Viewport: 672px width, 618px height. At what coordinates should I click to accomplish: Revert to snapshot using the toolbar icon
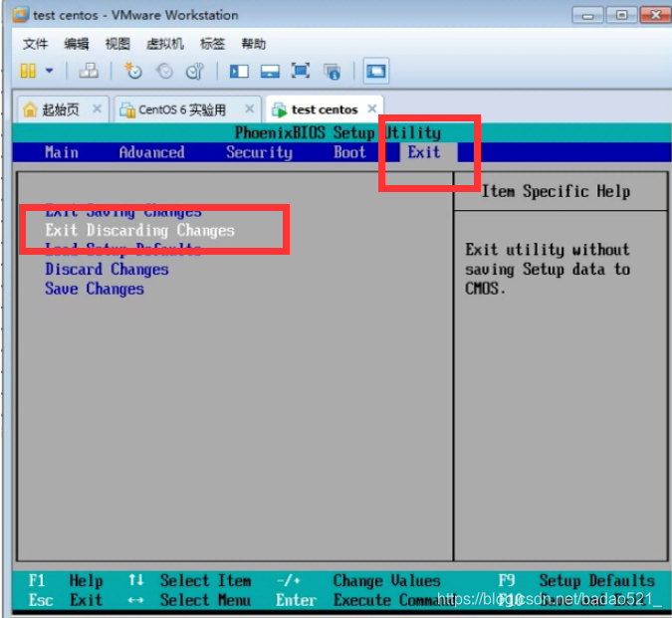[164, 71]
